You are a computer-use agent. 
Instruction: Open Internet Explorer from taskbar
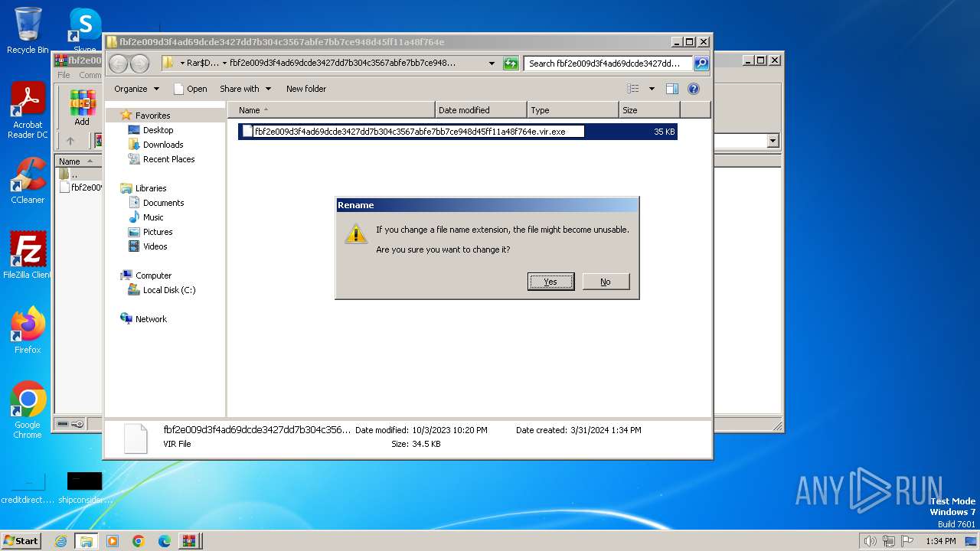[60, 541]
